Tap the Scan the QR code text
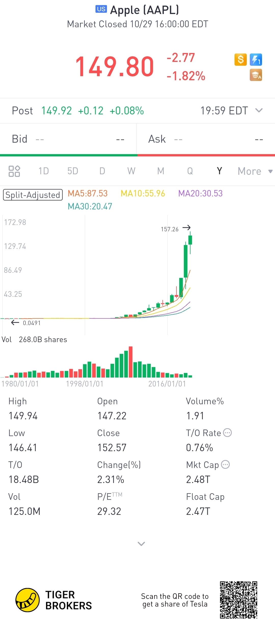 click(x=175, y=600)
